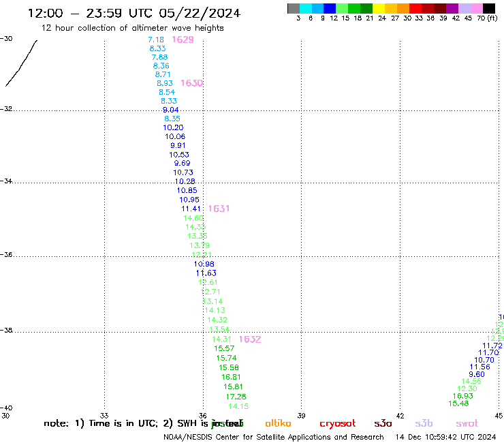This screenshot has width=504, height=443.
Task: Click the purple legend swatch
Action: (x=452, y=8)
